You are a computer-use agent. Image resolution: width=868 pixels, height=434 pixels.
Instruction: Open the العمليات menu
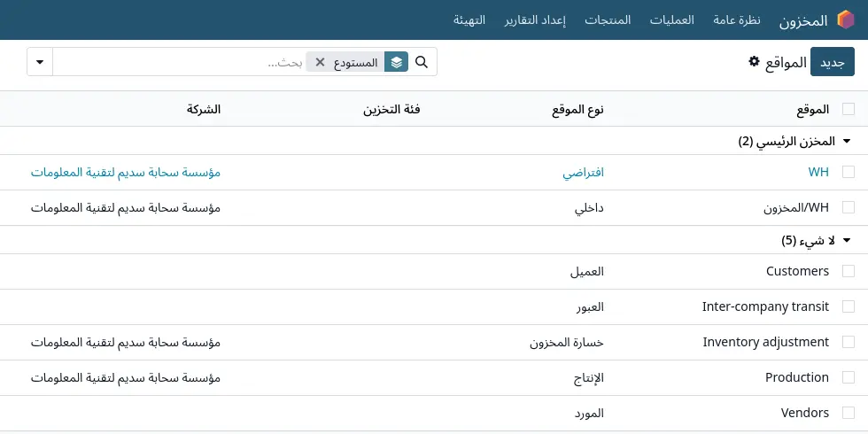coord(671,19)
